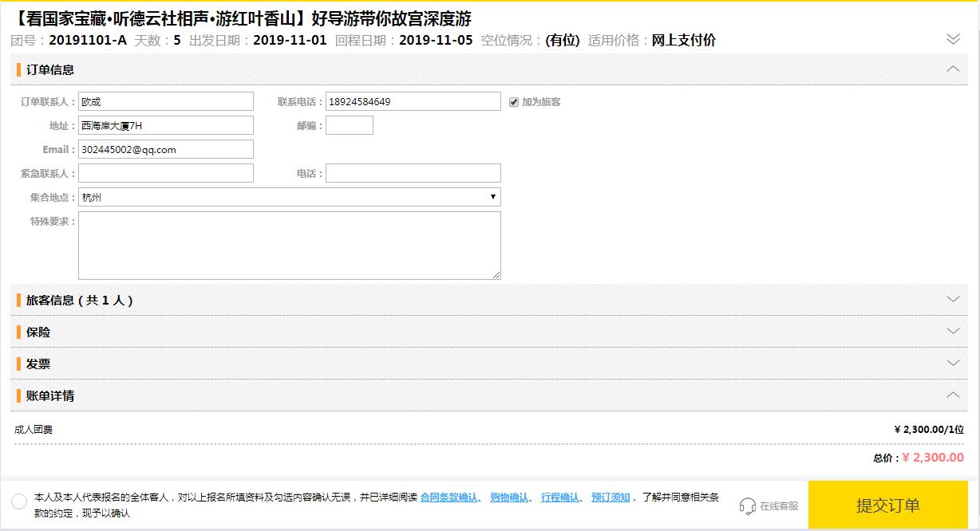This screenshot has width=980, height=531.
Task: Open the 购物确认 link
Action: coord(508,498)
